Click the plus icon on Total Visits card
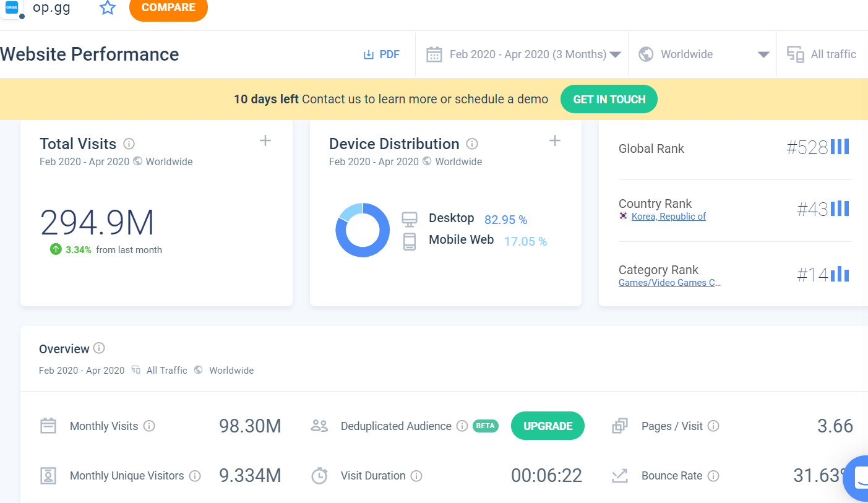868x503 pixels. coord(265,141)
